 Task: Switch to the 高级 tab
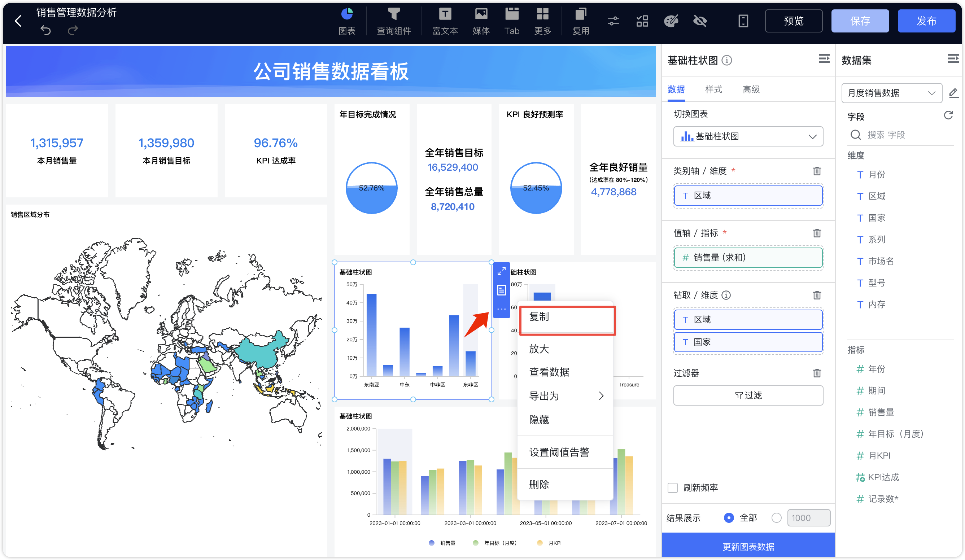point(751,89)
